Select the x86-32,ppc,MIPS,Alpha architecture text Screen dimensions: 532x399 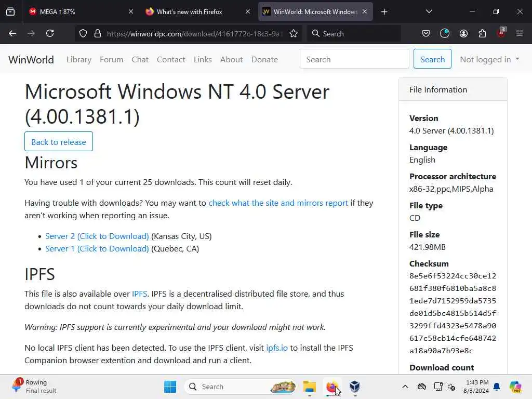click(x=451, y=189)
